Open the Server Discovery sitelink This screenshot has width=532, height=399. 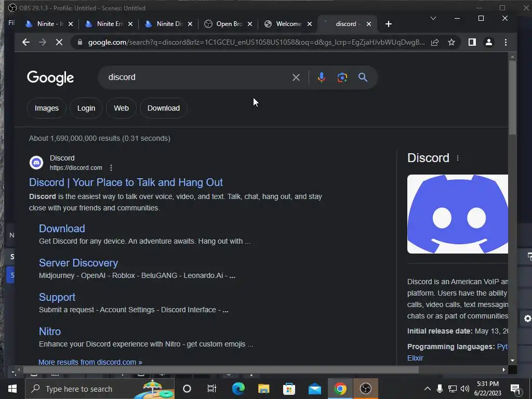click(x=78, y=263)
